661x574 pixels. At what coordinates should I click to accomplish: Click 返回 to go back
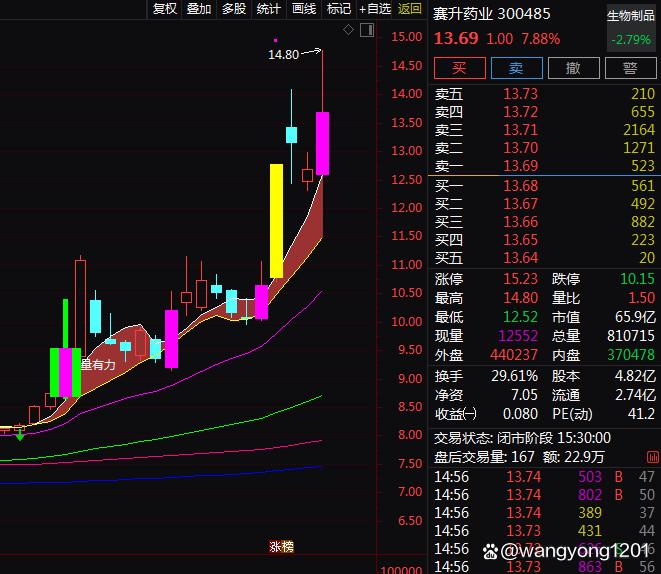point(410,9)
